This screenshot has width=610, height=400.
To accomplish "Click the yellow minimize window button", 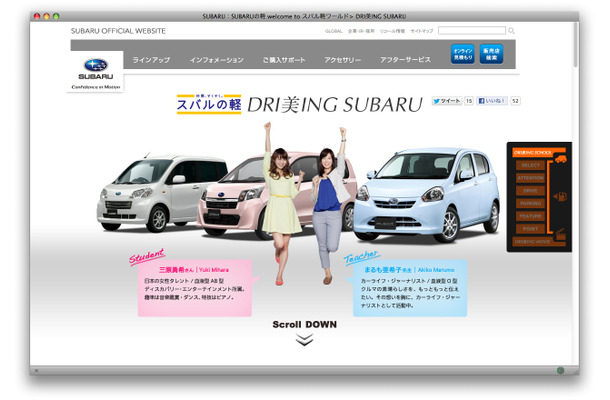I will [x=46, y=16].
